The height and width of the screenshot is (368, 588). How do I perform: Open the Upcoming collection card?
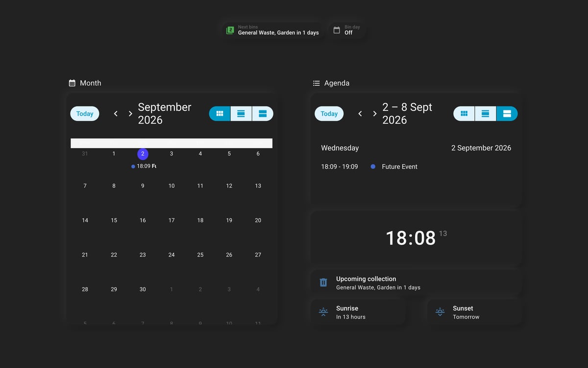(416, 283)
